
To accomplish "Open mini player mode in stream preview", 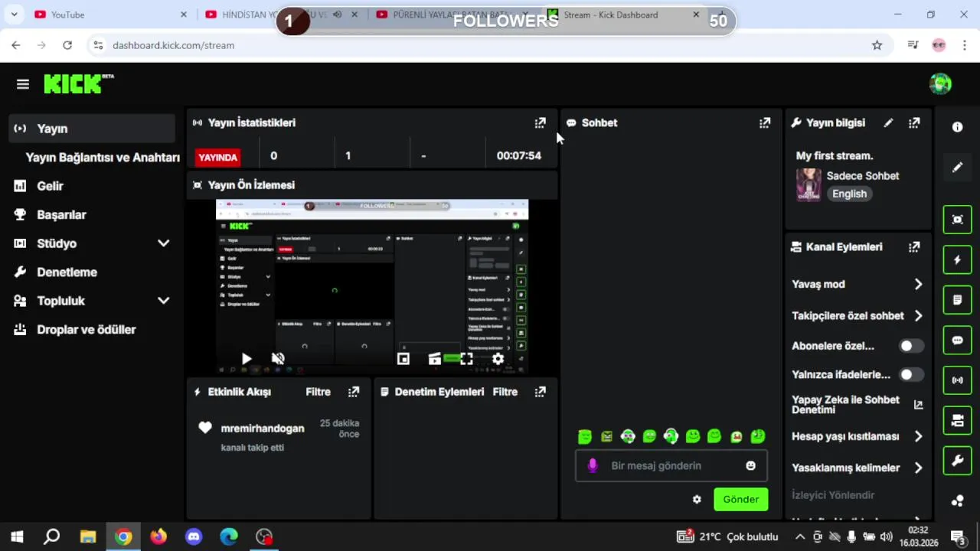I will click(x=403, y=358).
